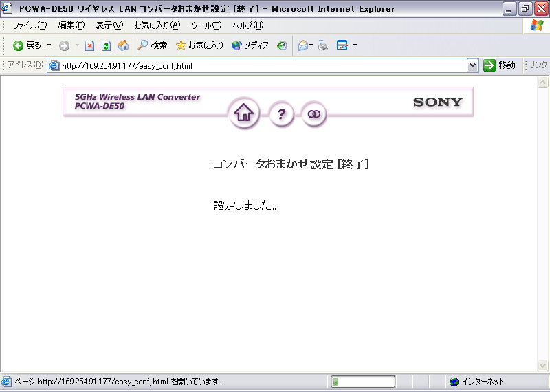Click the コンバータおまかせ設定 [終了] heading
Screen dimensions: 550x392
[x=291, y=164]
